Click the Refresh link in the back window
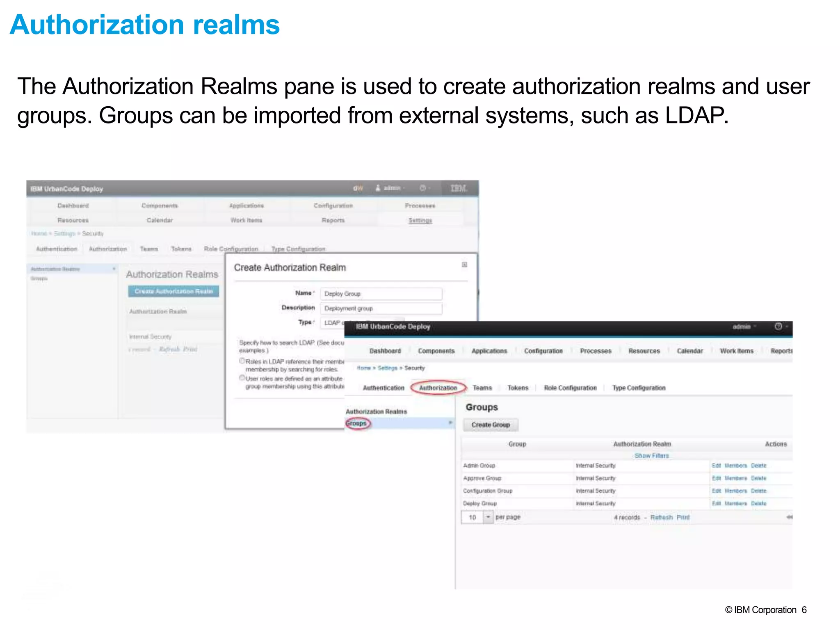This screenshot has height=630, width=840. 169,349
